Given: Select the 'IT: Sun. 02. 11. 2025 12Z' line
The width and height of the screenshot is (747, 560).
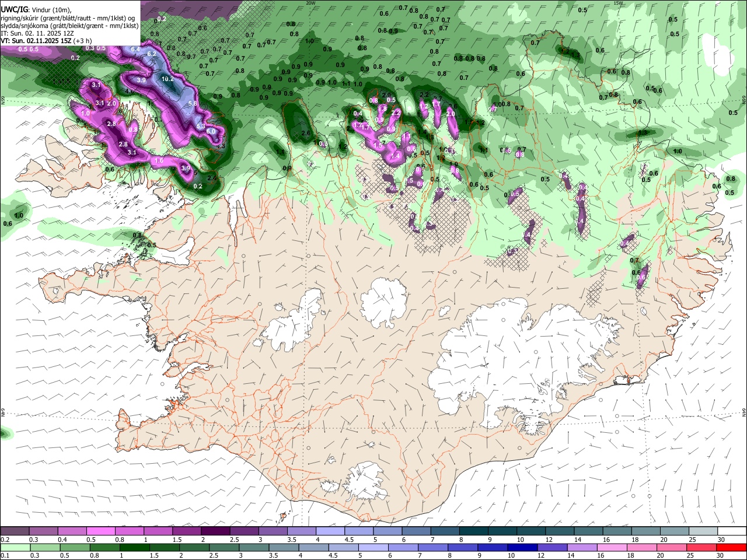Looking at the screenshot, I should [37, 34].
